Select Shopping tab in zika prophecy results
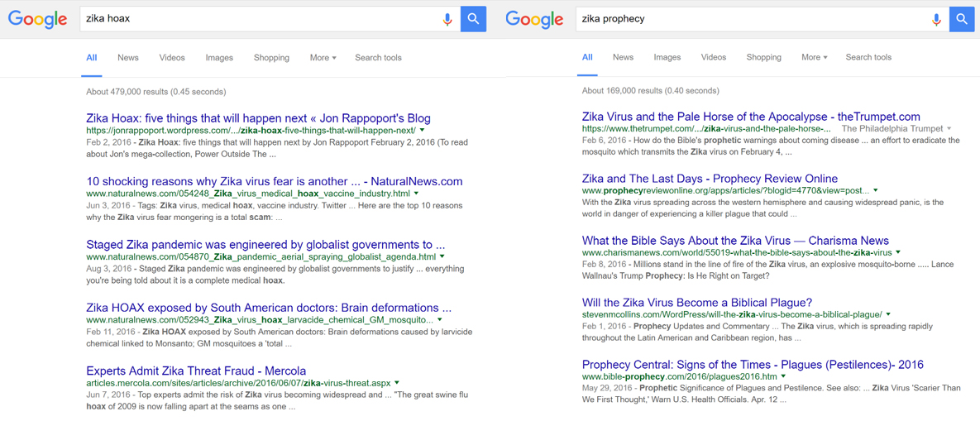Image resolution: width=980 pixels, height=421 pixels. coord(764,57)
